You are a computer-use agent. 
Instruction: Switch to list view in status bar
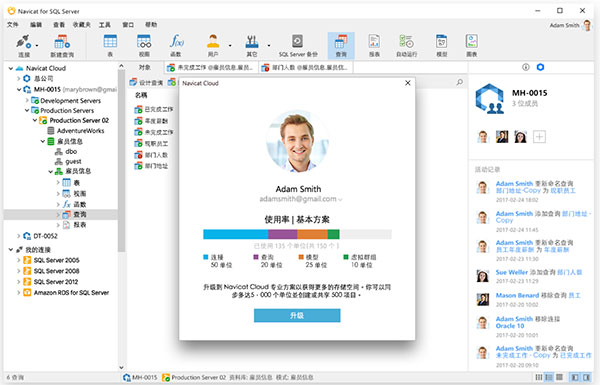click(x=549, y=377)
